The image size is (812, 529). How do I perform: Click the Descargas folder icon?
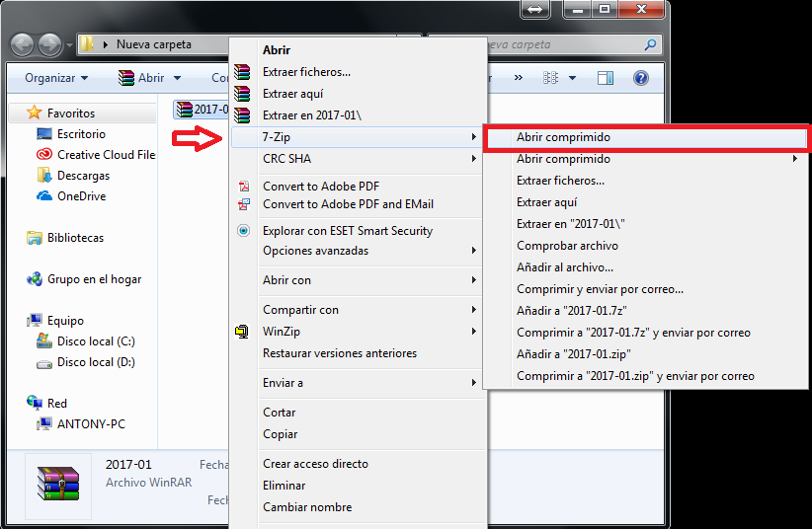point(44,176)
